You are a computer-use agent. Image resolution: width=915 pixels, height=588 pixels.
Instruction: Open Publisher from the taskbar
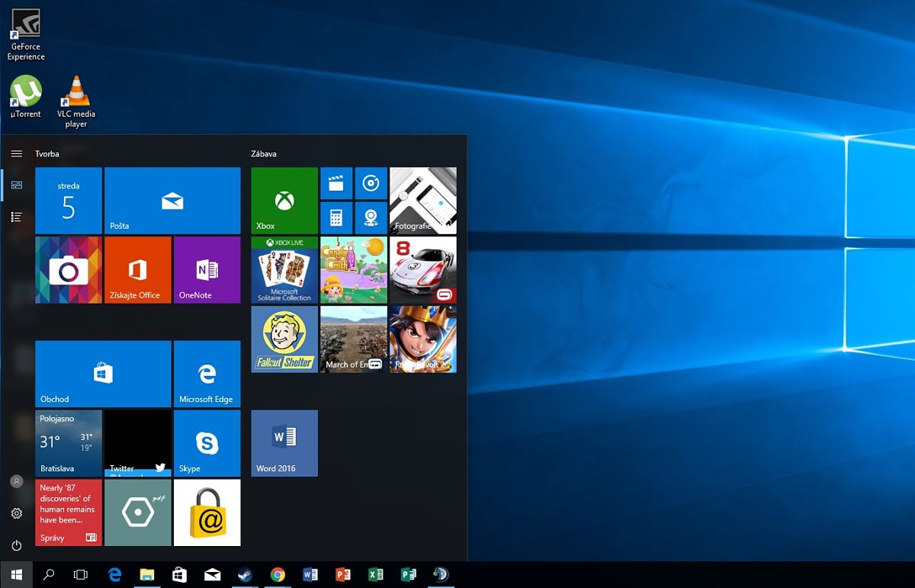408,575
